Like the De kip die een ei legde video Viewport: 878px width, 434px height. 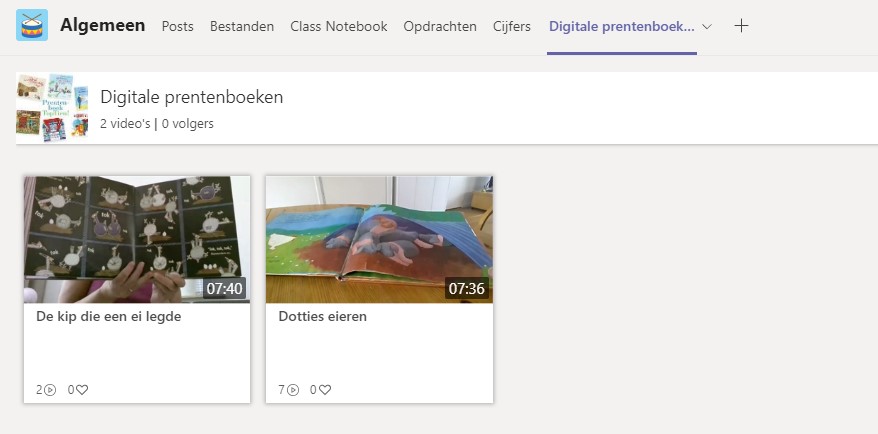(x=82, y=390)
